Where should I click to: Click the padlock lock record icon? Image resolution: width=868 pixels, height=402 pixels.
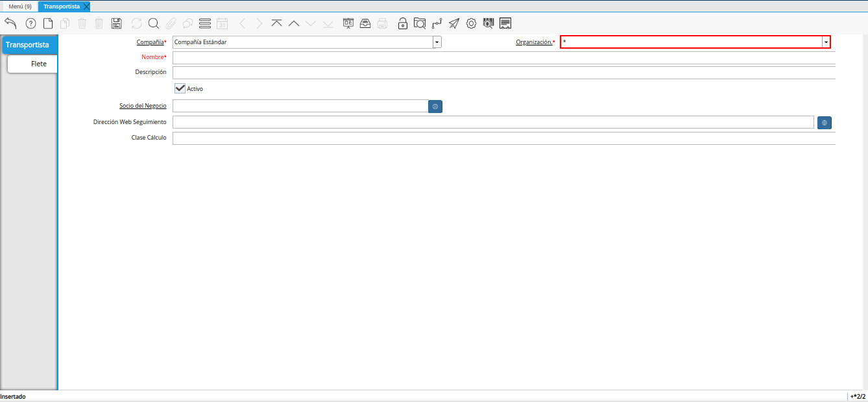(403, 23)
